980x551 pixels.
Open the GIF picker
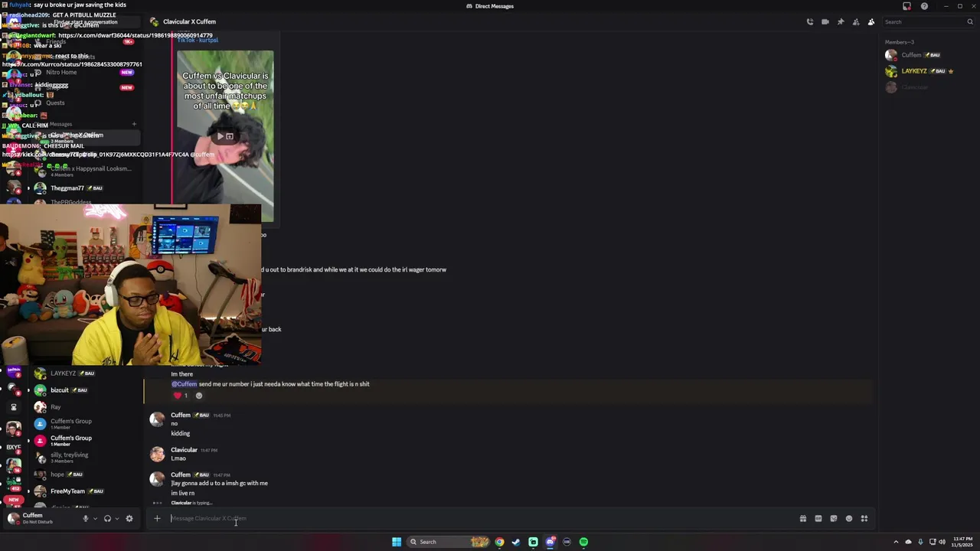click(818, 518)
